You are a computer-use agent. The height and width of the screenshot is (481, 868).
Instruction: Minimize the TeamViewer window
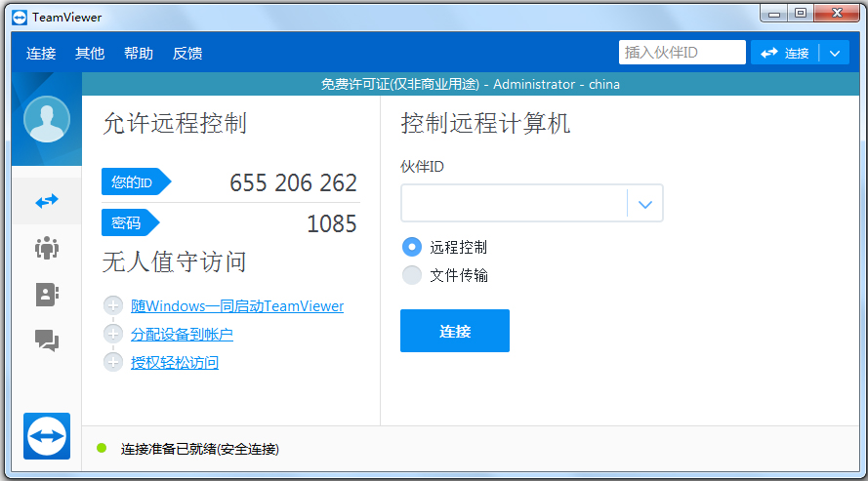coord(774,14)
